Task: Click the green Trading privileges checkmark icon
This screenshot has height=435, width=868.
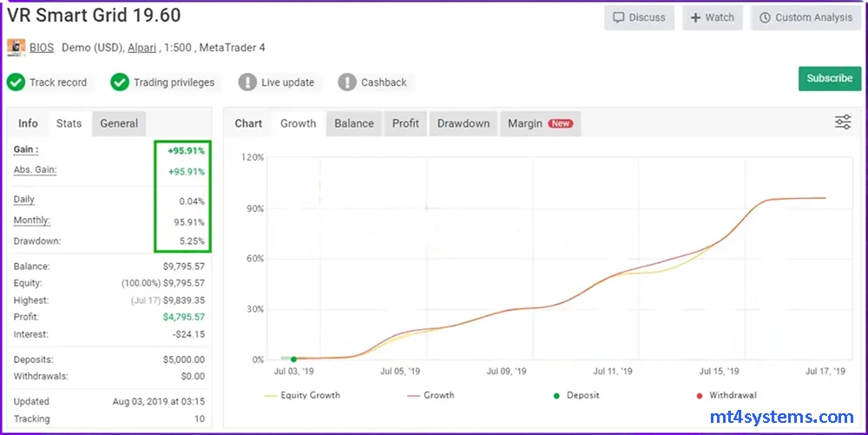Action: tap(120, 82)
